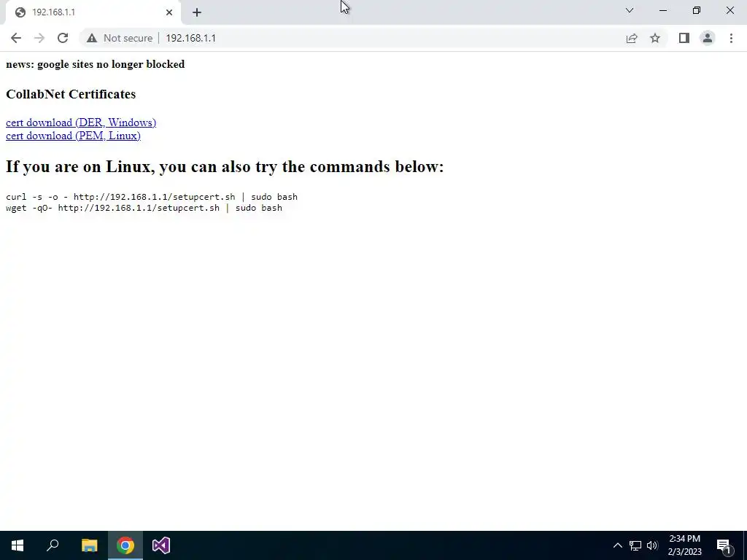Open the clock showing 2:34 PM
747x560 pixels.
684,545
